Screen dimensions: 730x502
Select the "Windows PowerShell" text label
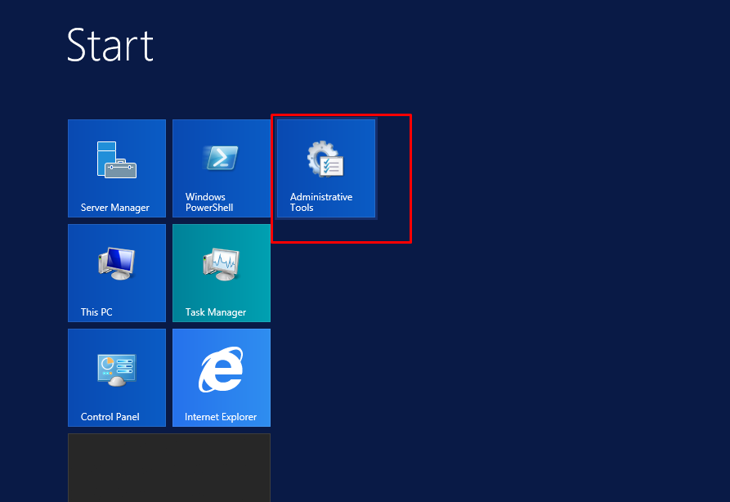coord(209,203)
